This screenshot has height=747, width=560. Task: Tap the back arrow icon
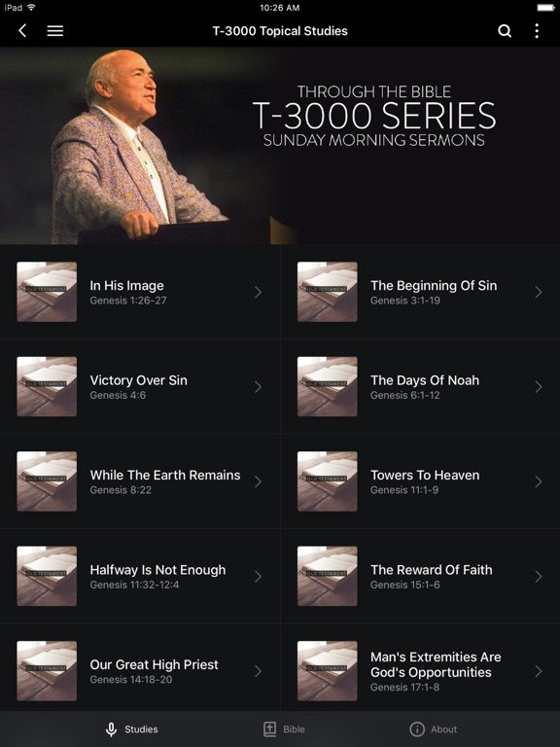pyautogui.click(x=22, y=31)
